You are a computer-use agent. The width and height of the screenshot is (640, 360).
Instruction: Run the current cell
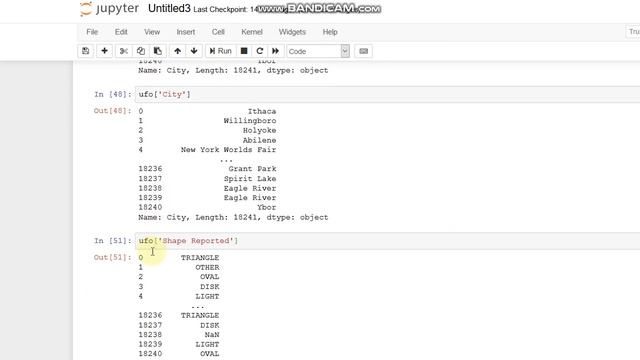tap(220, 51)
